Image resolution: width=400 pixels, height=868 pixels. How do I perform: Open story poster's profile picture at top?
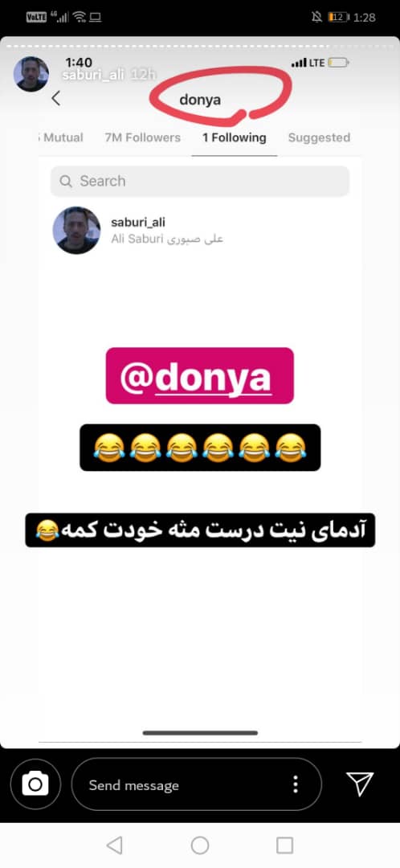pyautogui.click(x=31, y=74)
